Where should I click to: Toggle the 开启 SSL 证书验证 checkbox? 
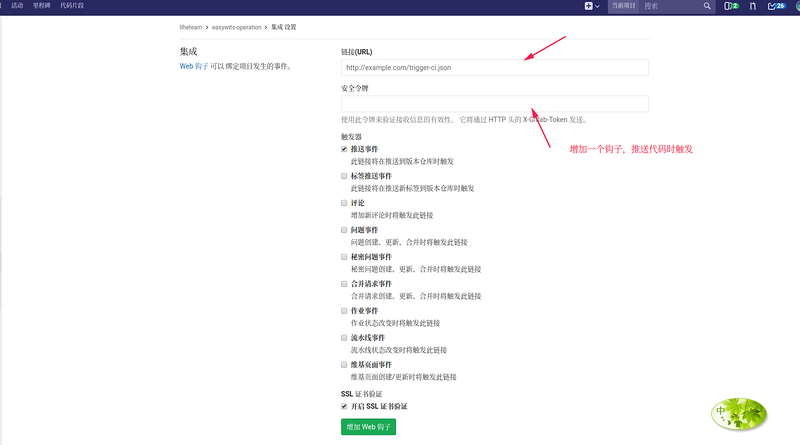344,407
